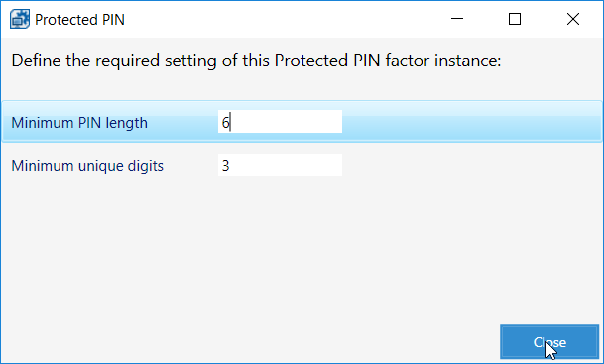Viewport: 604px width, 364px height.
Task: Minimize the Protected PIN window
Action: (x=457, y=19)
